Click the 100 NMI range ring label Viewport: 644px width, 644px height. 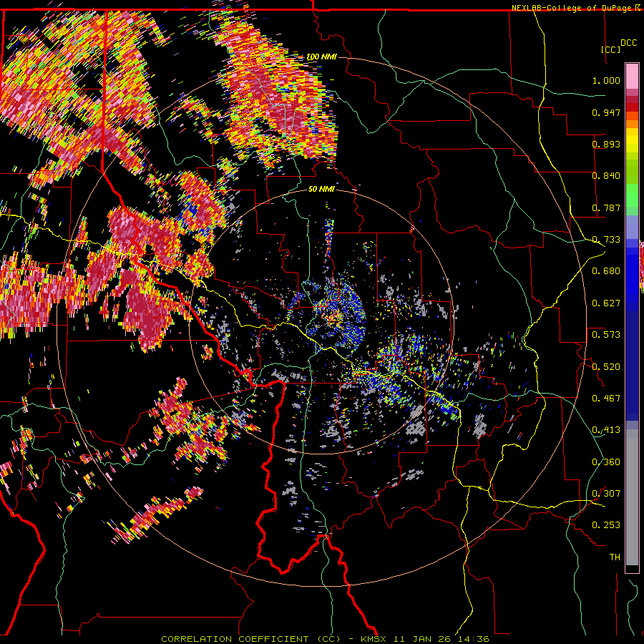[321, 57]
